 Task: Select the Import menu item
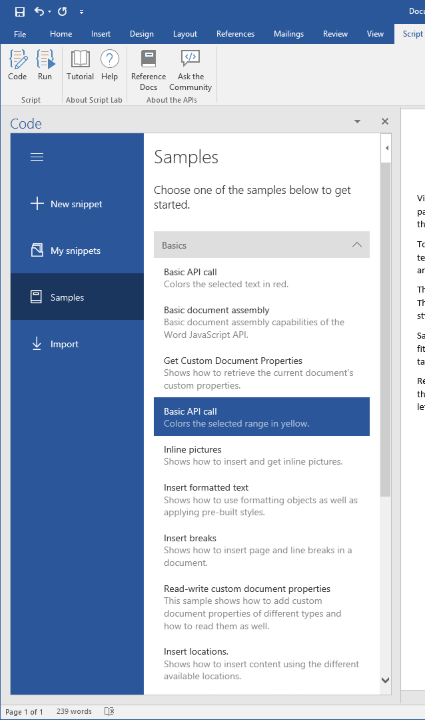(x=77, y=343)
